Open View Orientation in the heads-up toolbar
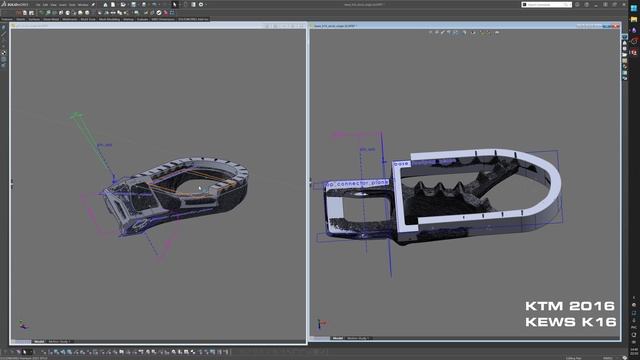Screen dimensions: 640x360 coord(456,32)
